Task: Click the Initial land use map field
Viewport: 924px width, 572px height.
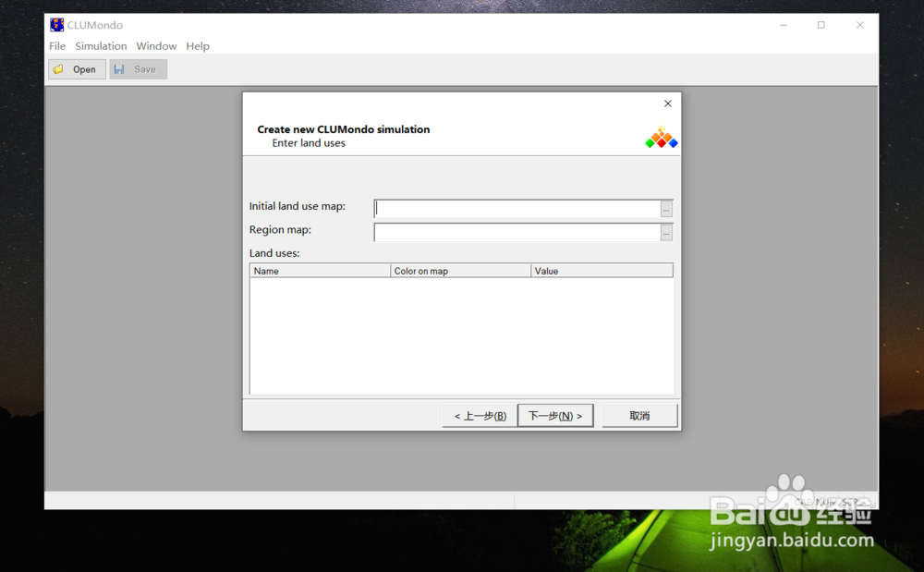Action: (x=517, y=209)
